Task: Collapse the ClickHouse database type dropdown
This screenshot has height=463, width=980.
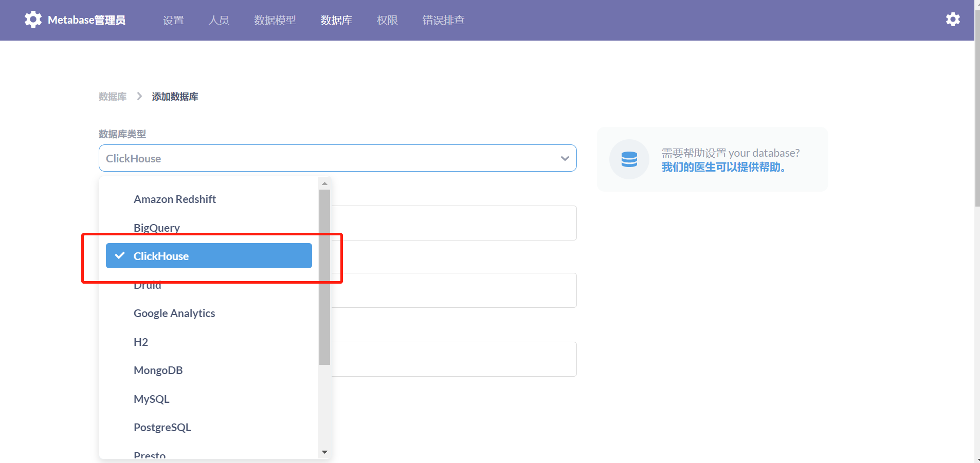Action: click(x=337, y=158)
